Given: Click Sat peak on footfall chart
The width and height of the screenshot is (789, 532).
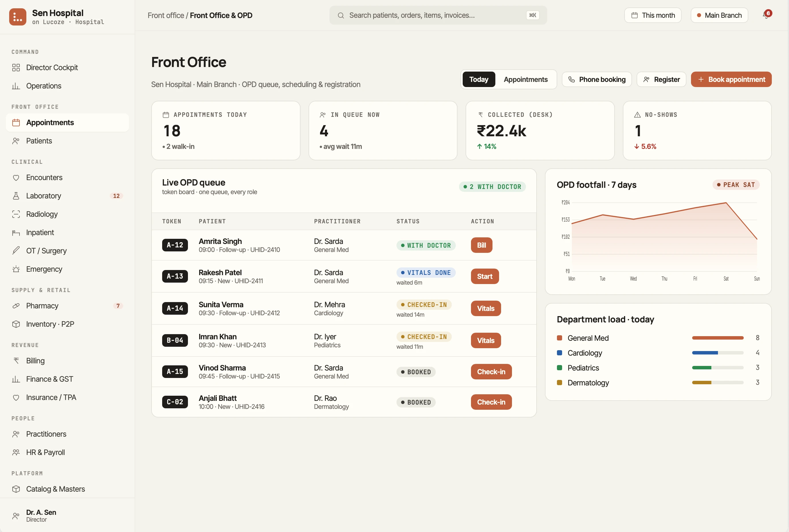Looking at the screenshot, I should click(x=726, y=203).
